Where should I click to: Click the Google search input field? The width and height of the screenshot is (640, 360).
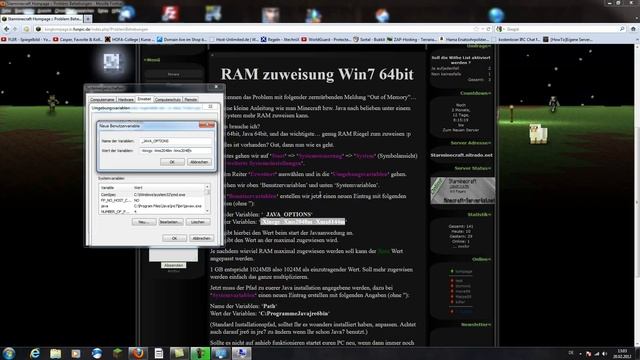click(x=561, y=29)
